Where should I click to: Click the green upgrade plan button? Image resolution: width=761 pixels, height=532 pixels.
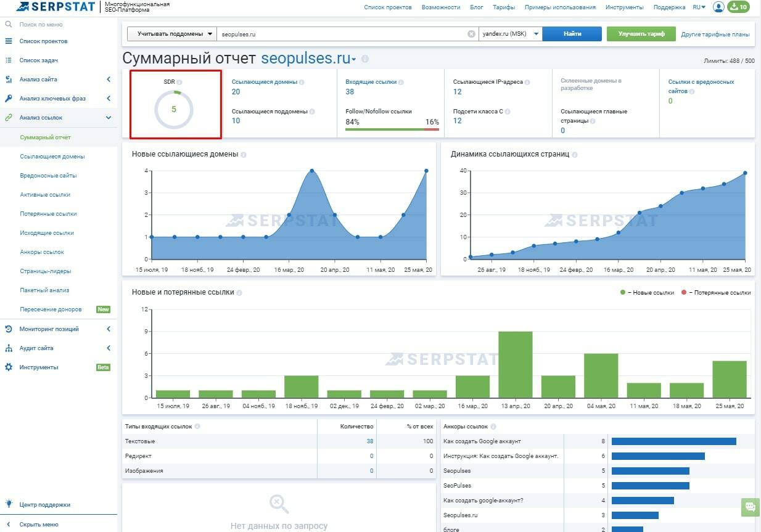point(641,34)
